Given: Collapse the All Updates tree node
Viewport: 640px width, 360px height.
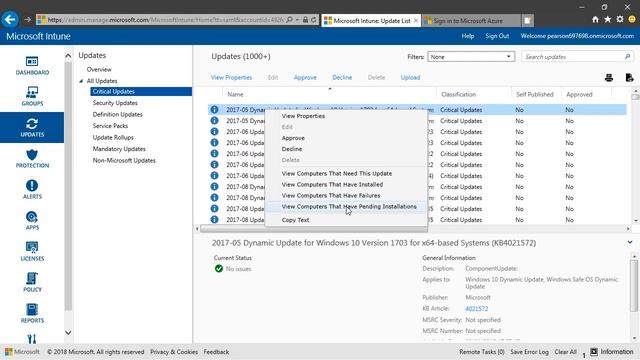Looking at the screenshot, I should 81,81.
